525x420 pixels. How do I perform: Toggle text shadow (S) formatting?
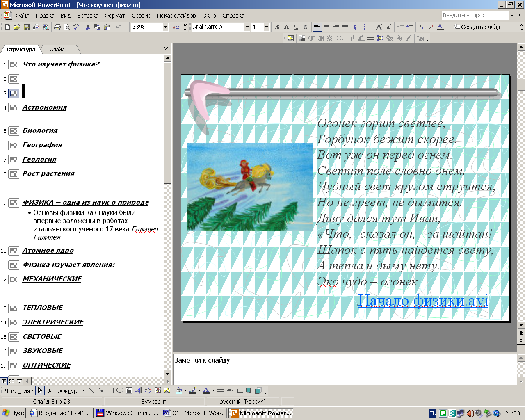tap(306, 27)
